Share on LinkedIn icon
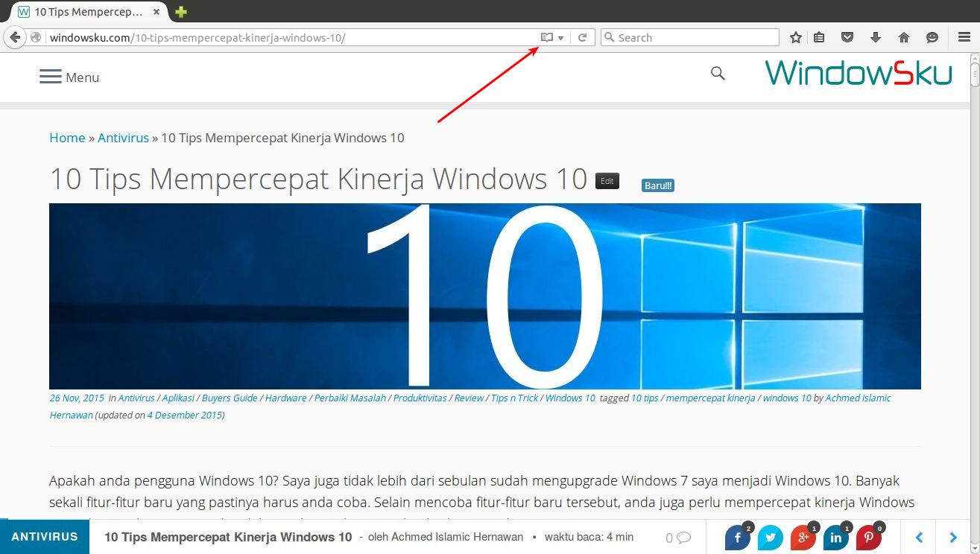The height and width of the screenshot is (554, 980). (x=836, y=538)
